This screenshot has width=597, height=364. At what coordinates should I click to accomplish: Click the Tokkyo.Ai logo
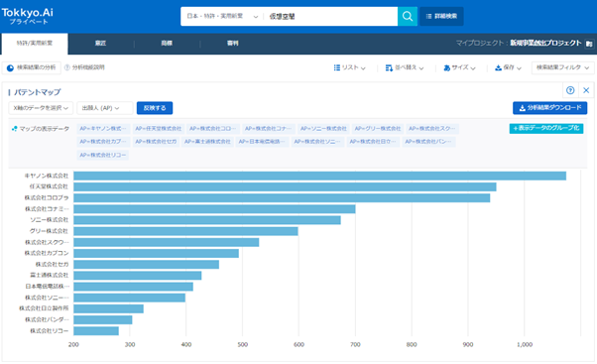tap(28, 16)
